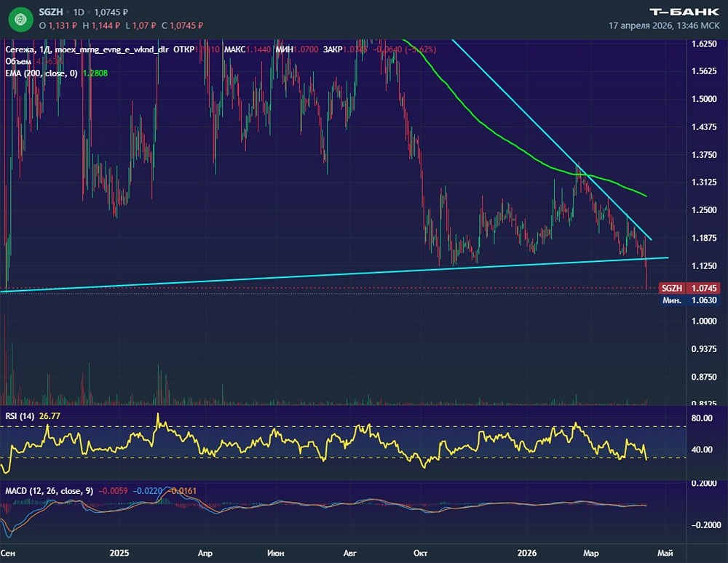Click the close value C 1,0745 ₽

pos(182,25)
